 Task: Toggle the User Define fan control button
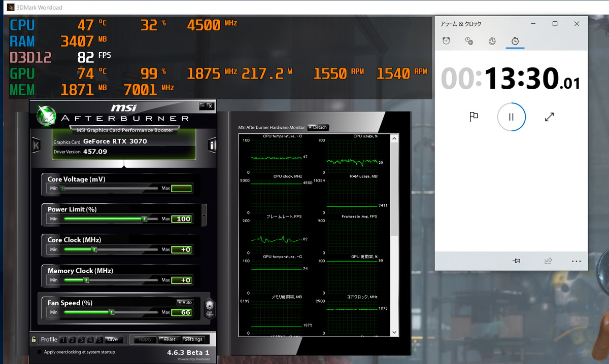click(210, 309)
